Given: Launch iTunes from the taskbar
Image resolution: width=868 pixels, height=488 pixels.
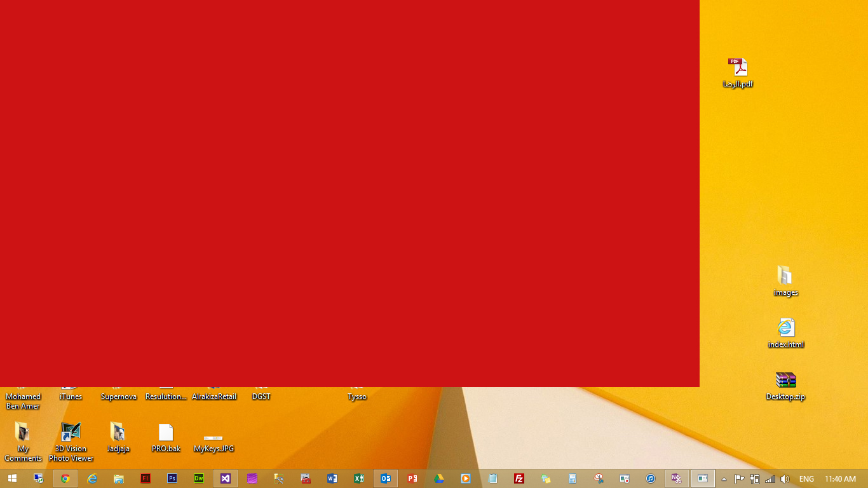Looking at the screenshot, I should [x=651, y=478].
